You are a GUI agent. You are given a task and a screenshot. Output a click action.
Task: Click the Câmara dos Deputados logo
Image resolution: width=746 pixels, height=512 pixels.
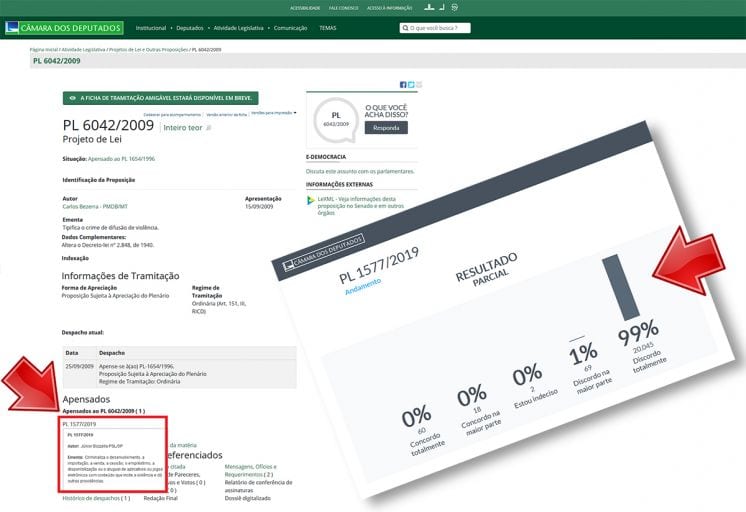click(x=64, y=28)
